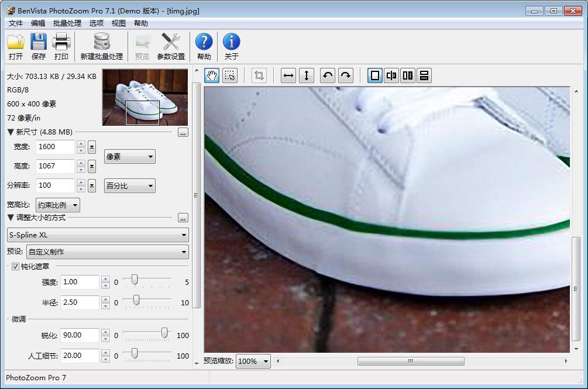Collapse the 调整大小的方式 section
588x389 pixels.
(x=11, y=218)
